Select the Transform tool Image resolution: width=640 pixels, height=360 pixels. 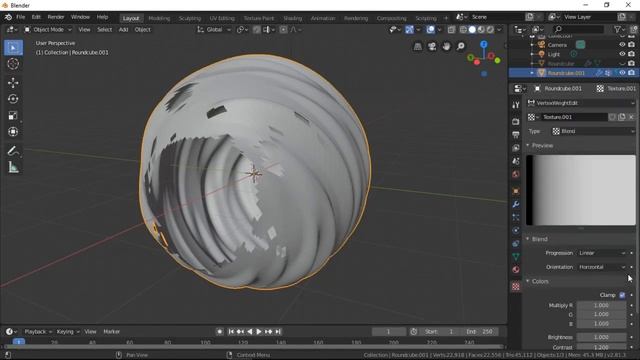[13, 132]
